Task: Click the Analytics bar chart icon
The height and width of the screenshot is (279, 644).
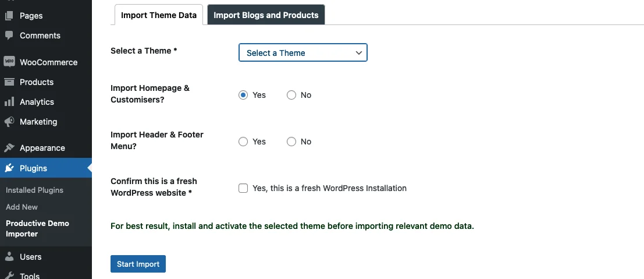Action: coord(9,102)
